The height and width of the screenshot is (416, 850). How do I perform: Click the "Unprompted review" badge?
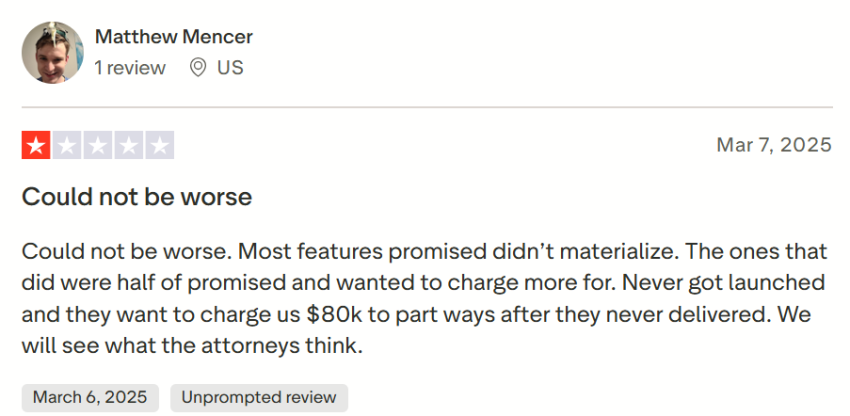pyautogui.click(x=259, y=397)
